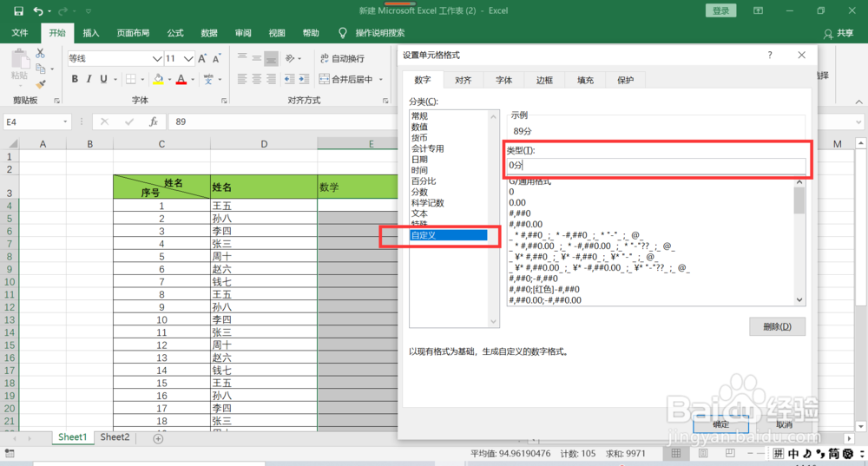Switch to the 填充 dialog tab
The height and width of the screenshot is (466, 868).
click(x=585, y=80)
